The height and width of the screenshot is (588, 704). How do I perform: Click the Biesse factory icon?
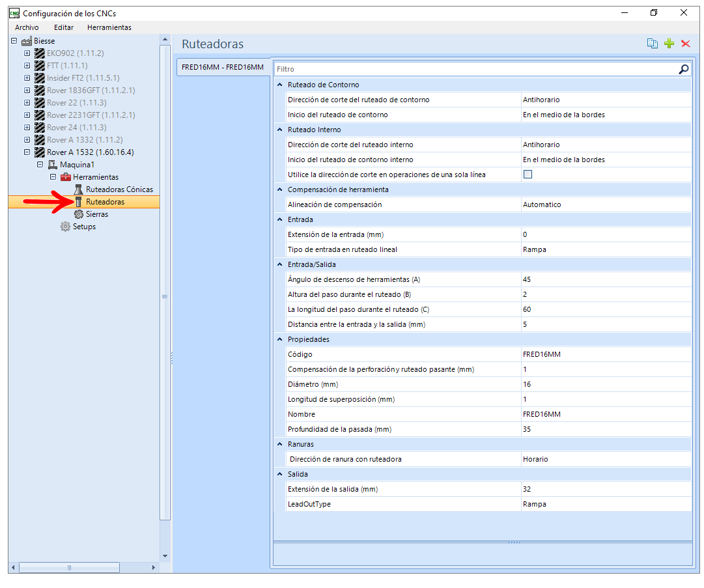[27, 41]
